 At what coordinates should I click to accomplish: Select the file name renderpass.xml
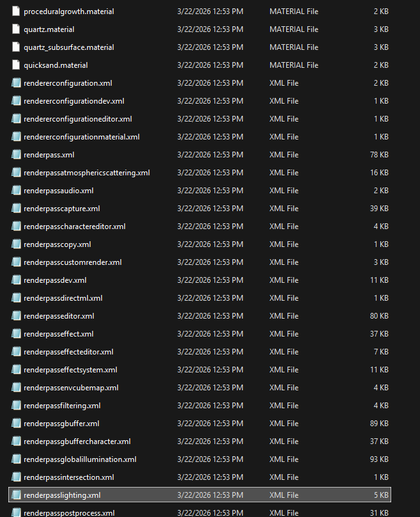[x=49, y=155]
